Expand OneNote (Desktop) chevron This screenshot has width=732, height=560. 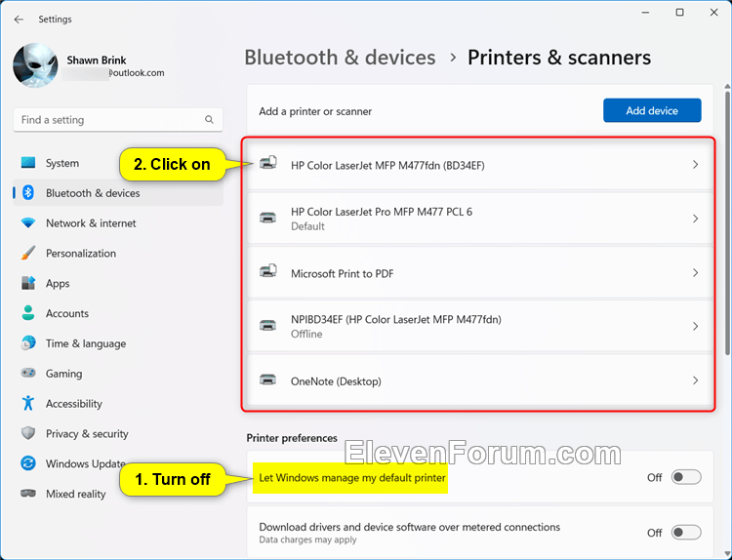pyautogui.click(x=695, y=380)
